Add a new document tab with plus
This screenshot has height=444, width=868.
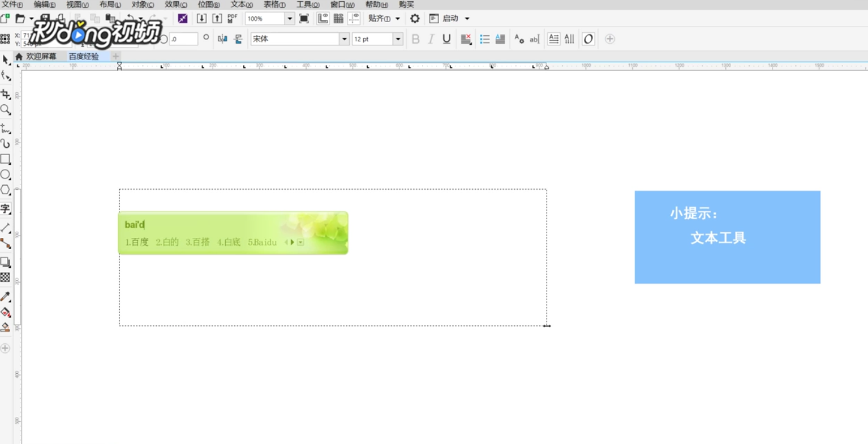tap(115, 57)
